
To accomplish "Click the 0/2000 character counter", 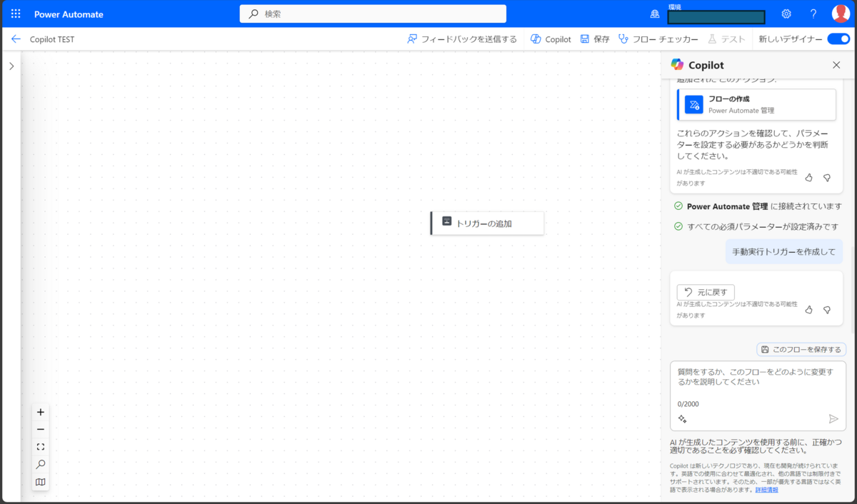I will [x=688, y=404].
